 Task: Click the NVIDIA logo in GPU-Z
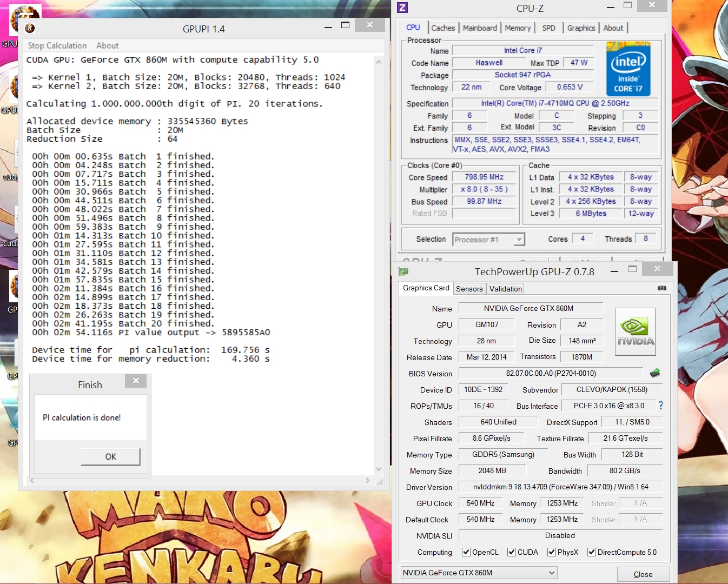(636, 331)
